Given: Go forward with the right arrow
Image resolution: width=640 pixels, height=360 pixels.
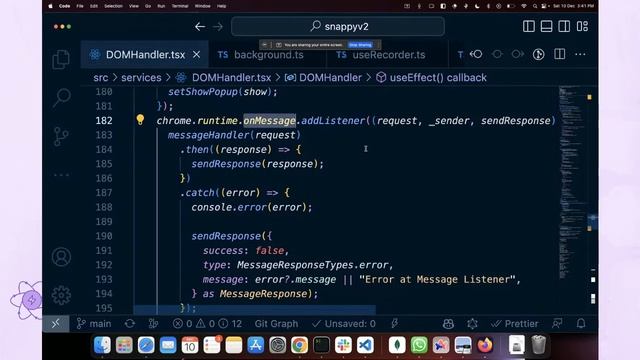Looking at the screenshot, I should point(218,27).
